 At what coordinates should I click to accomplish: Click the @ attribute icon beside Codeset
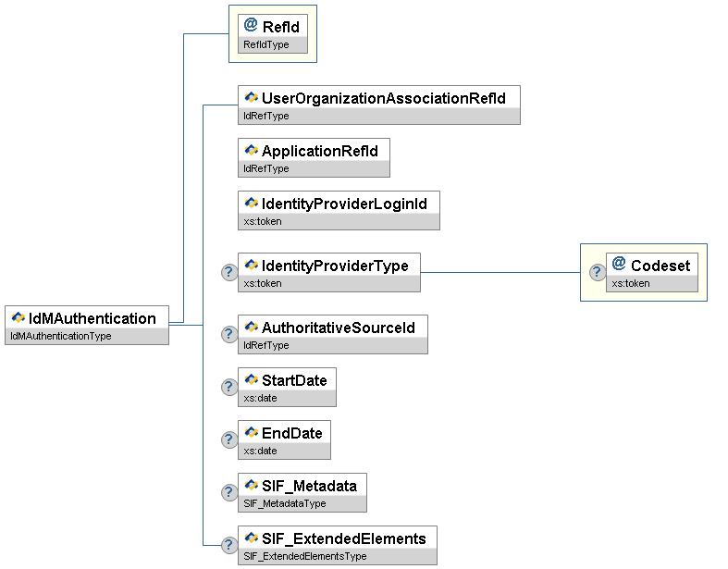click(619, 265)
